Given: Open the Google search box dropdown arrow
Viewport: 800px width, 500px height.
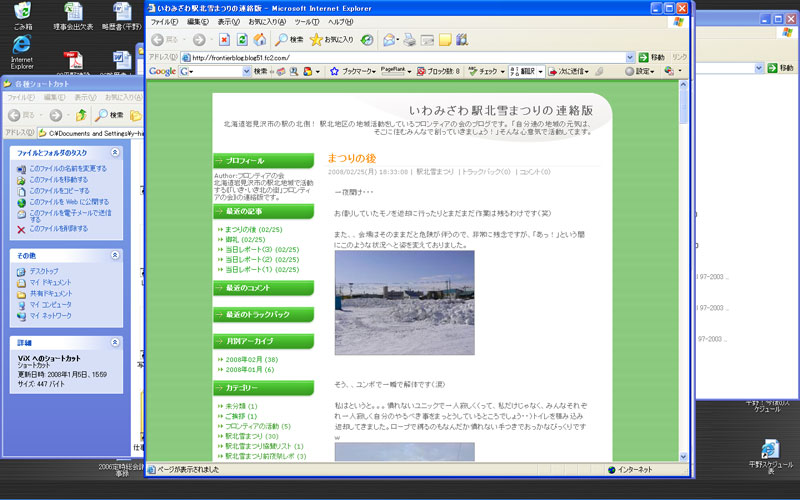Looking at the screenshot, I should click(246, 71).
